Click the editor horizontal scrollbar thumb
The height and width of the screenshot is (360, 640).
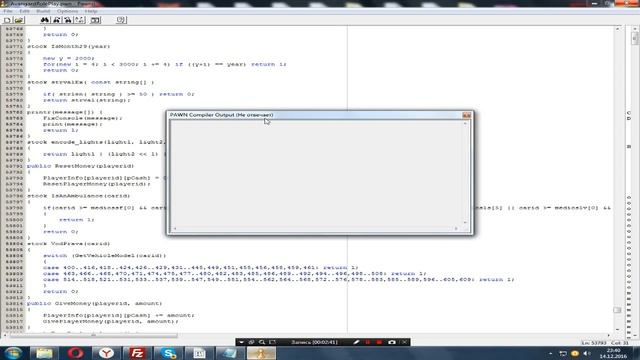pyautogui.click(x=93, y=336)
